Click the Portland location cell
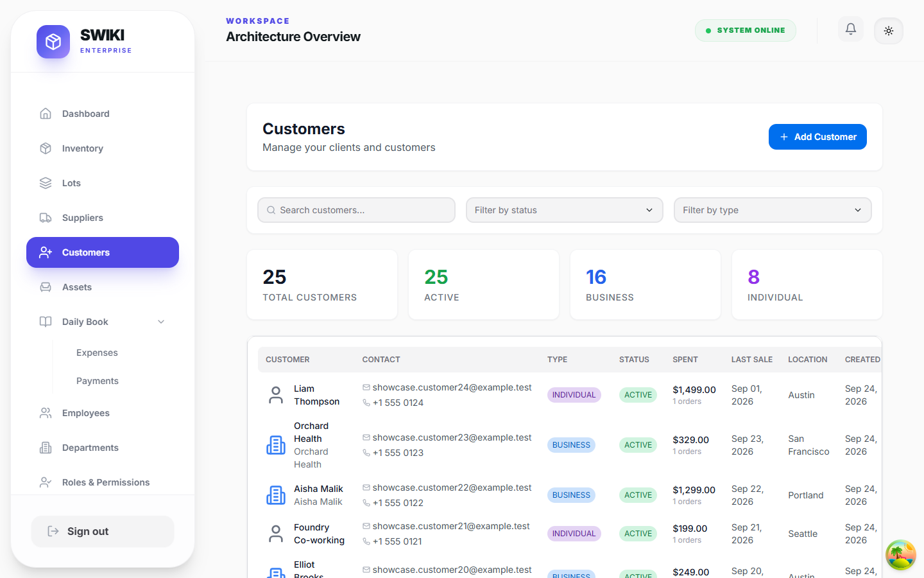Image resolution: width=924 pixels, height=578 pixels. tap(806, 495)
